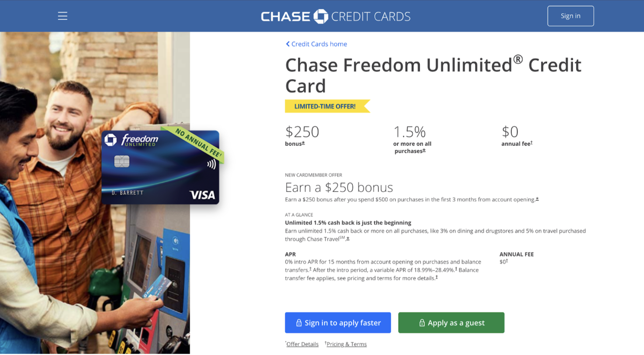Viewport: 644px width, 355px height.
Task: Click the lock icon on Apply as a guest
Action: click(x=422, y=323)
